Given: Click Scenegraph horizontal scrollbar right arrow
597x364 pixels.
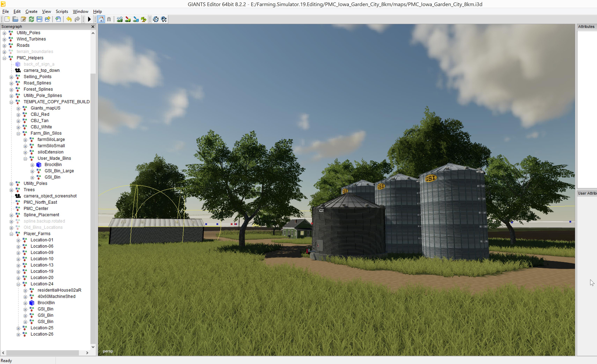Looking at the screenshot, I should [87, 353].
